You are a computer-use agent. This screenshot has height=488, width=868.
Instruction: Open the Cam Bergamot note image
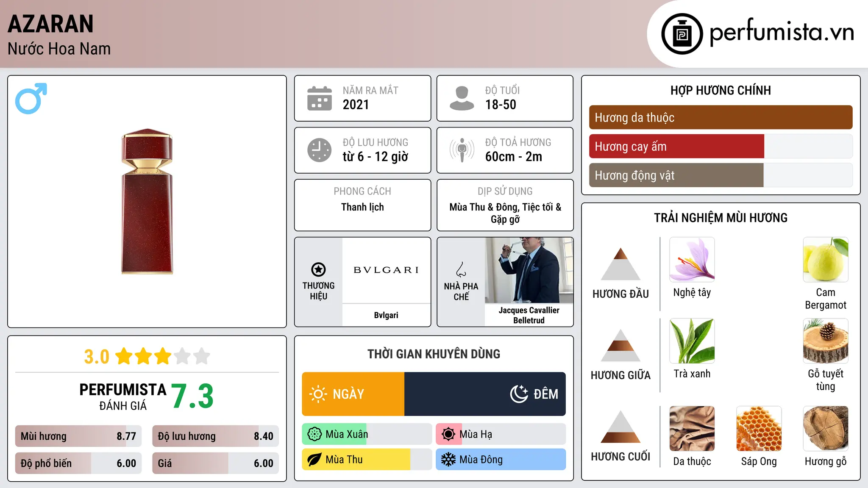click(x=826, y=260)
